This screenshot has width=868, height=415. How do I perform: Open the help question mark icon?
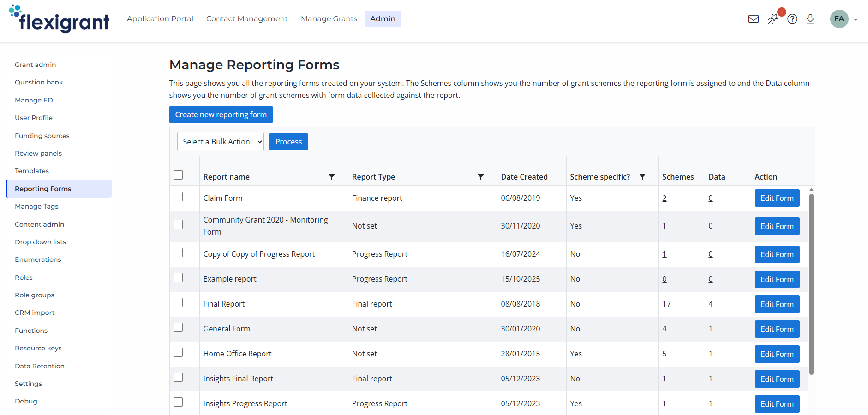click(x=792, y=19)
